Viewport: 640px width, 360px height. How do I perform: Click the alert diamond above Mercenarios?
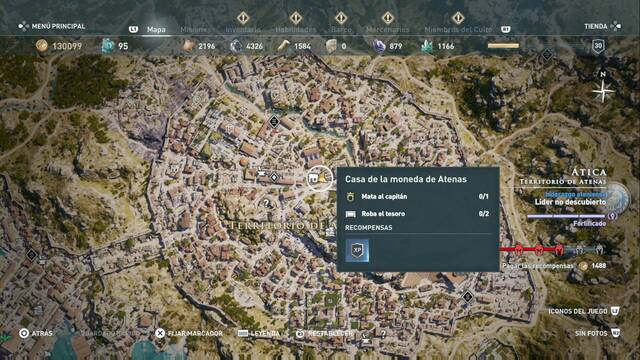tap(388, 18)
